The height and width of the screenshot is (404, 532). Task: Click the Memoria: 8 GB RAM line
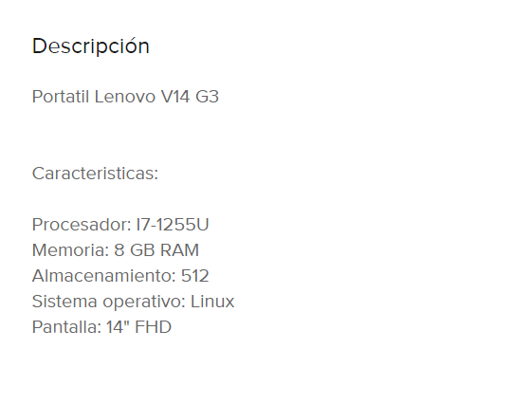click(x=116, y=250)
